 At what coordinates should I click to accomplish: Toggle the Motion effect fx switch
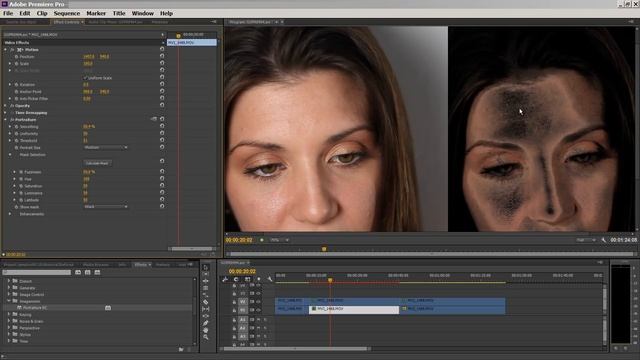[x=12, y=49]
